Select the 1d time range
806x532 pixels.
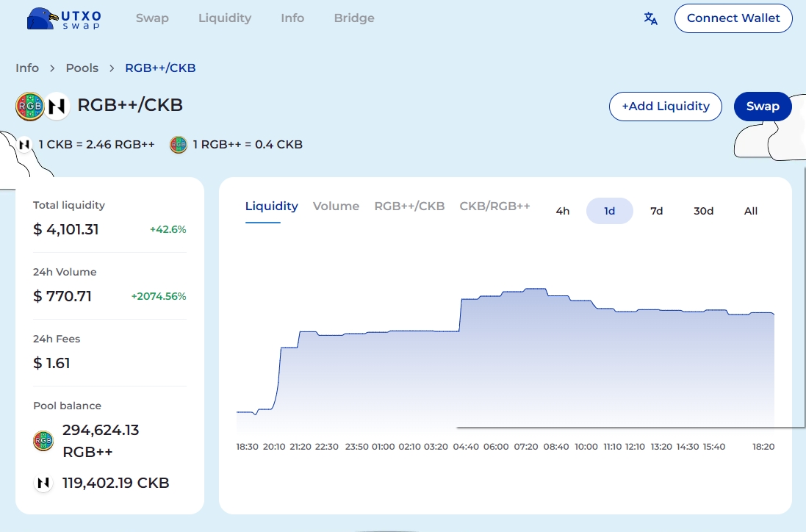609,211
